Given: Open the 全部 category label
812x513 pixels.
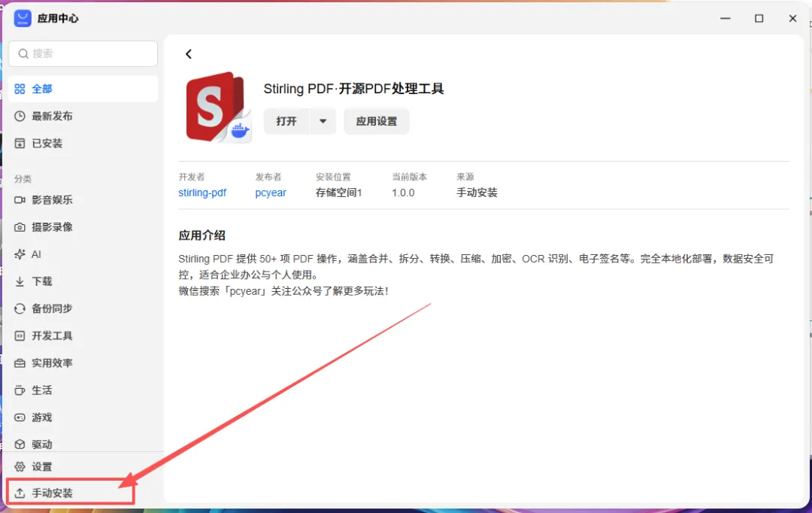Looking at the screenshot, I should (x=42, y=89).
